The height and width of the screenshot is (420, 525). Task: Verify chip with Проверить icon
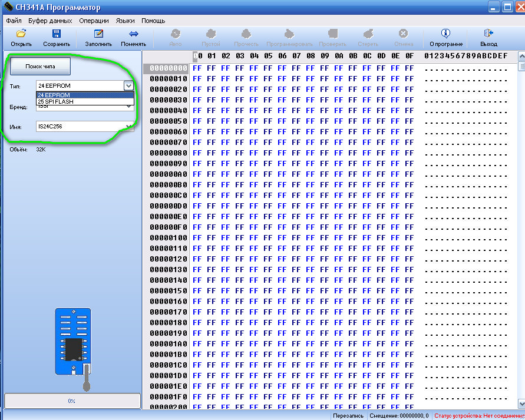(x=333, y=34)
